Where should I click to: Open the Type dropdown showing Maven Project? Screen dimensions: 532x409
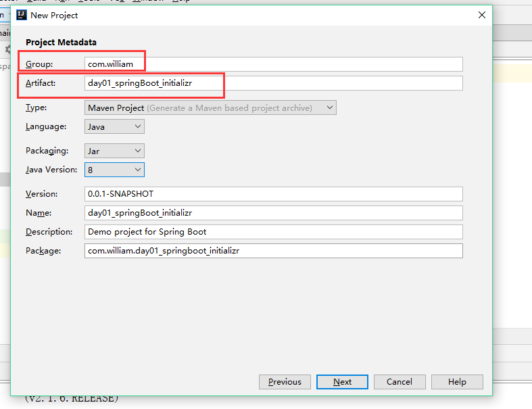210,107
